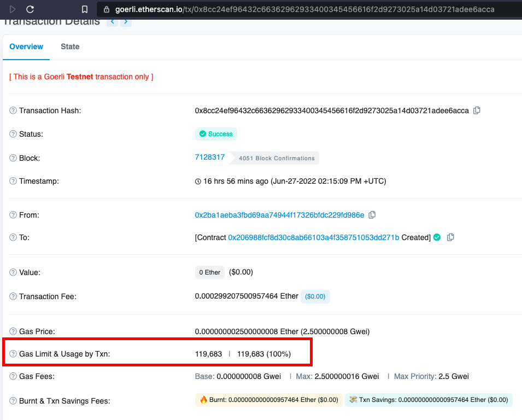Open sender address 0x2ba1aeba3fbd69aa link
The height and width of the screenshot is (420, 522).
pos(279,215)
